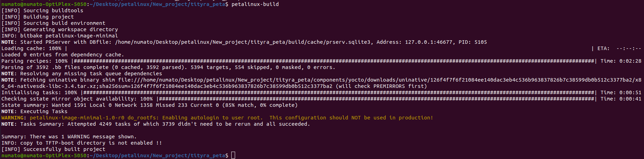Click the terminal cursor at the final prompt
Viewport: 644px width, 159px height.
(x=233, y=155)
